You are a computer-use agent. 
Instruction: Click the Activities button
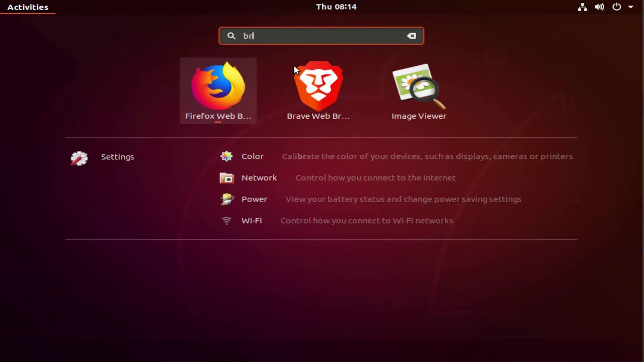pos(28,7)
